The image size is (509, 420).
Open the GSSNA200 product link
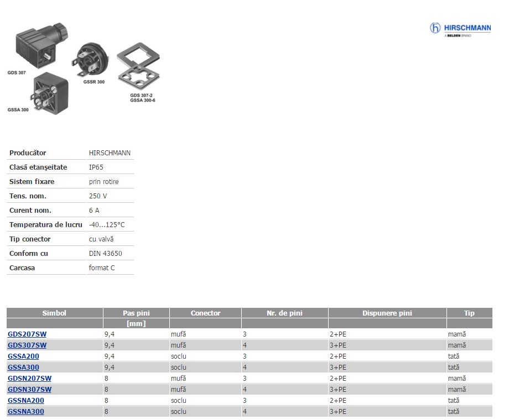point(25,401)
